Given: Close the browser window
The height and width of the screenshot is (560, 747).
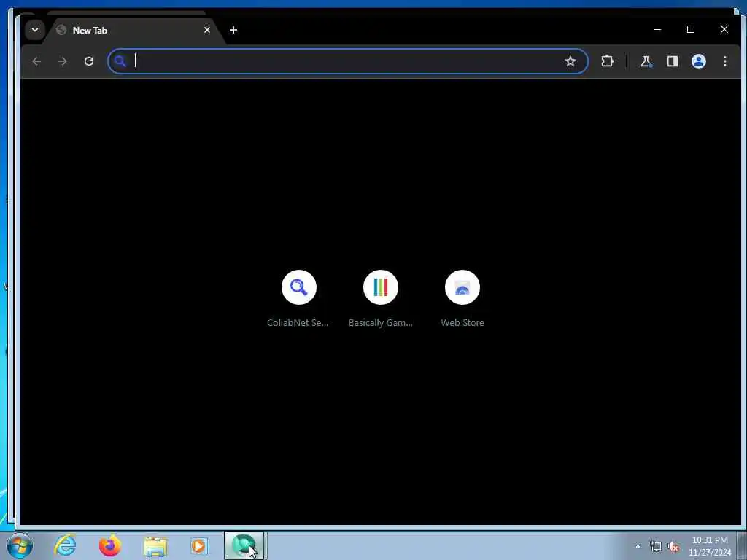Looking at the screenshot, I should point(724,29).
